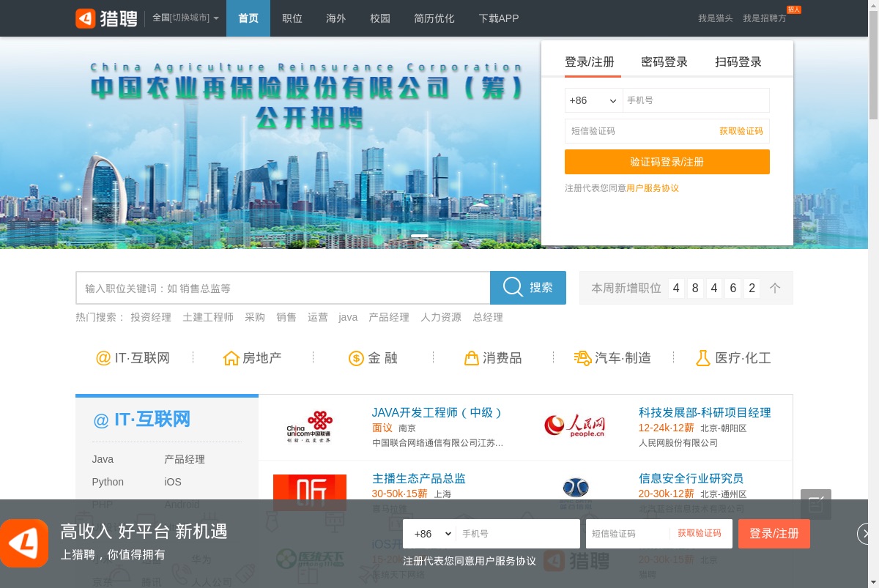Viewport: 879px width, 588px height.
Task: Open 用户服务协议 link in bottom bar
Action: pyautogui.click(x=505, y=561)
